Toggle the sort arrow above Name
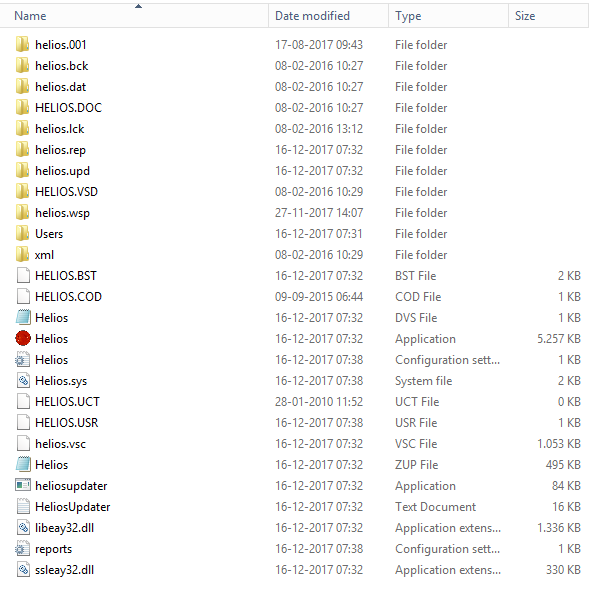 pyautogui.click(x=138, y=6)
